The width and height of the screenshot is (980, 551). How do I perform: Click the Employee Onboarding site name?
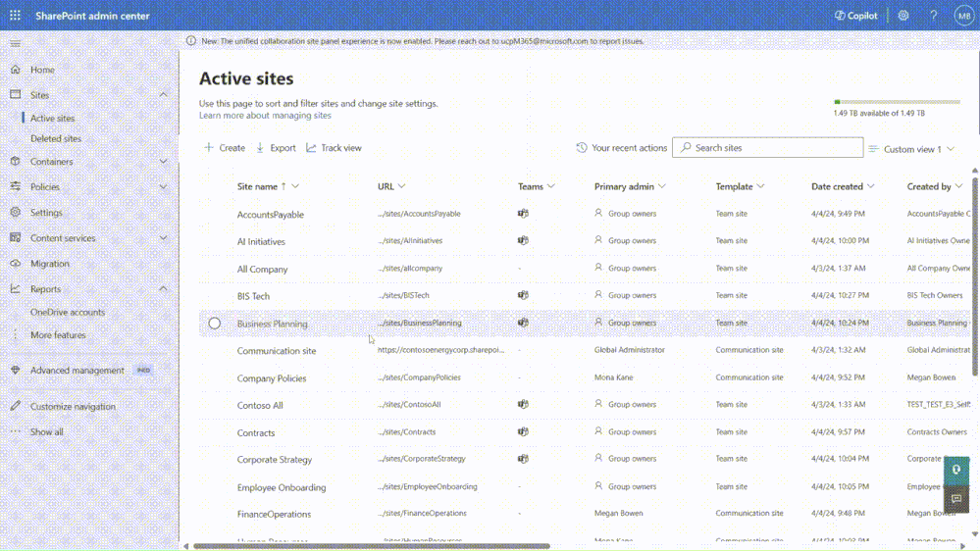pos(282,487)
